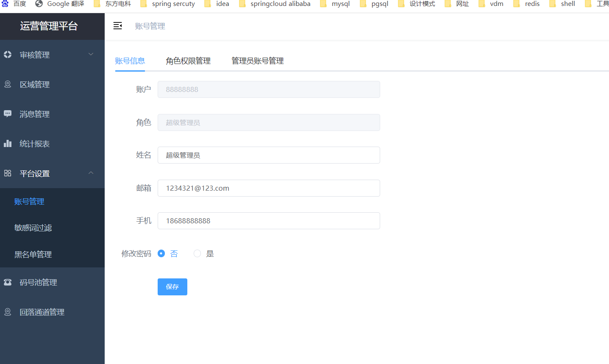Click into the 手机 input field
This screenshot has height=364, width=609.
(269, 221)
